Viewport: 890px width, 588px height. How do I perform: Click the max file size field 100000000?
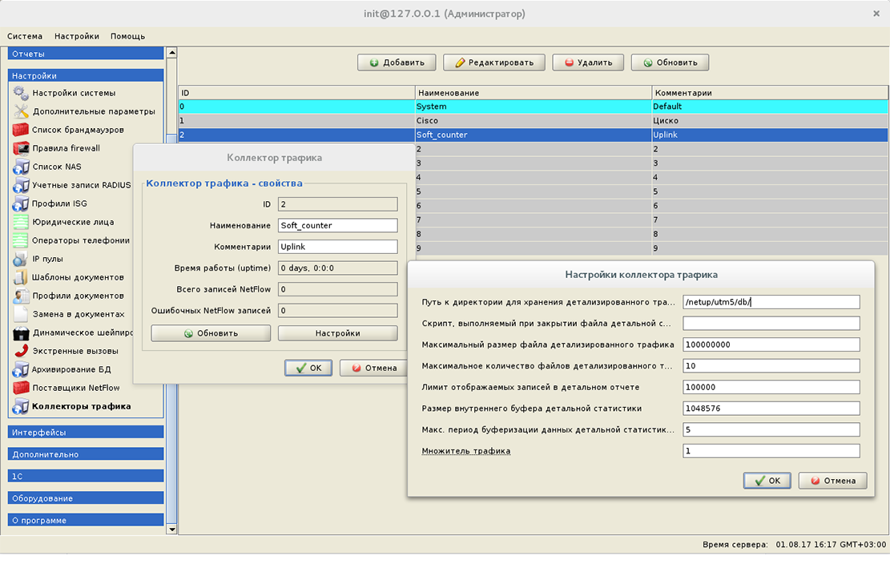click(x=771, y=344)
